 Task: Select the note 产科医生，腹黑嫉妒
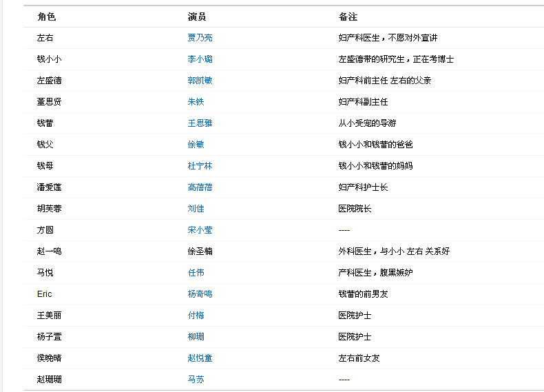pos(376,273)
